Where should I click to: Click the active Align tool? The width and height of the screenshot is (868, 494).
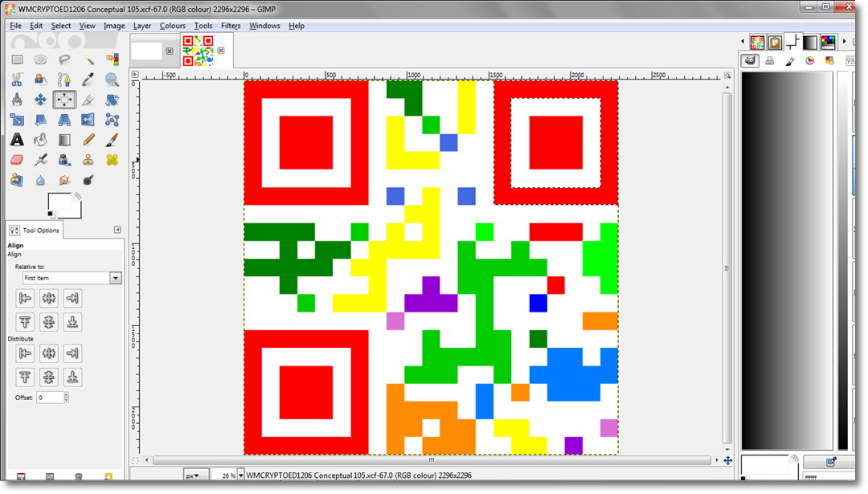coord(64,100)
